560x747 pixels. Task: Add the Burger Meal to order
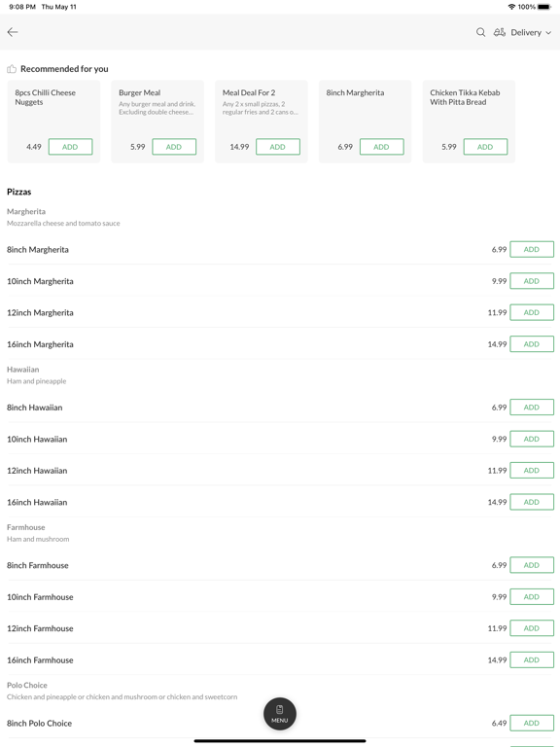174,147
